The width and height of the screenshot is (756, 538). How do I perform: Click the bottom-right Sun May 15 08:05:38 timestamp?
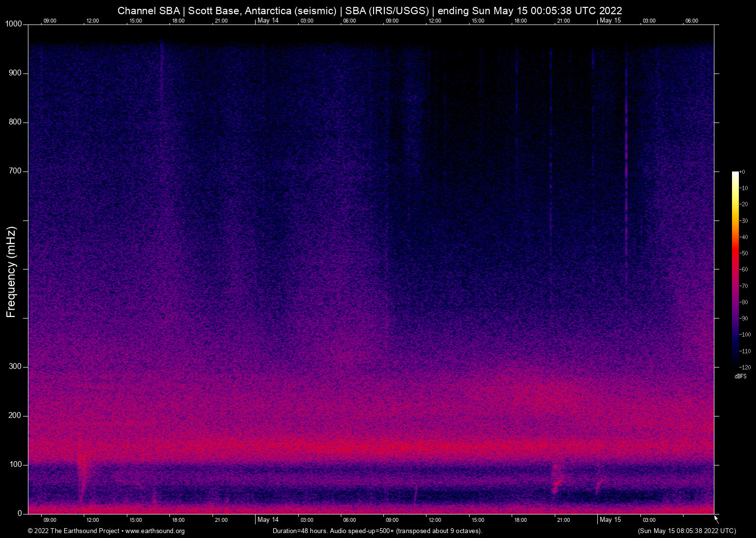pyautogui.click(x=686, y=531)
